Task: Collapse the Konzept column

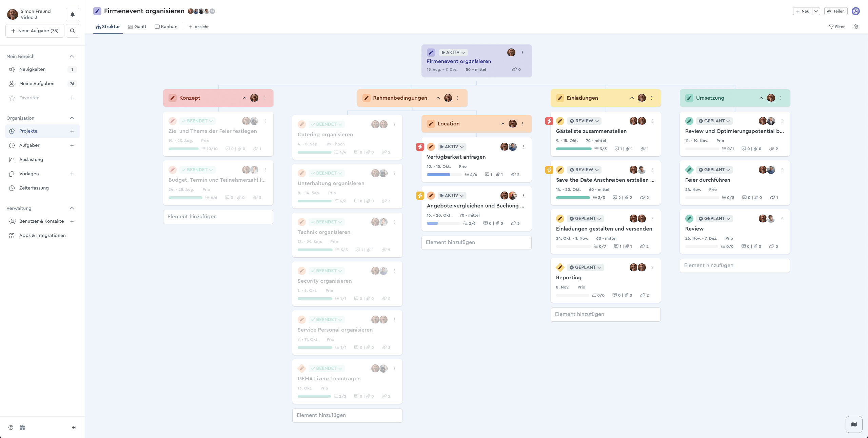Action: [x=244, y=98]
